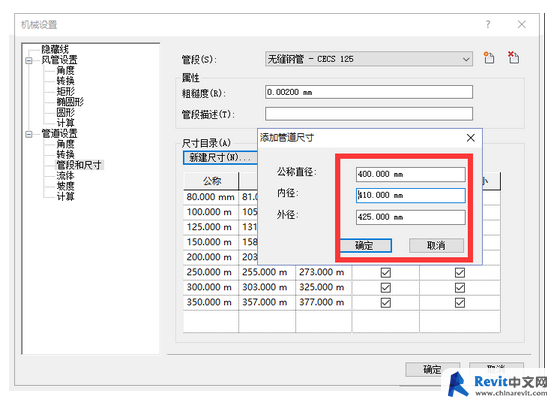Click the create new pipe segment icon
Screen dimensions: 558x405
(x=489, y=58)
